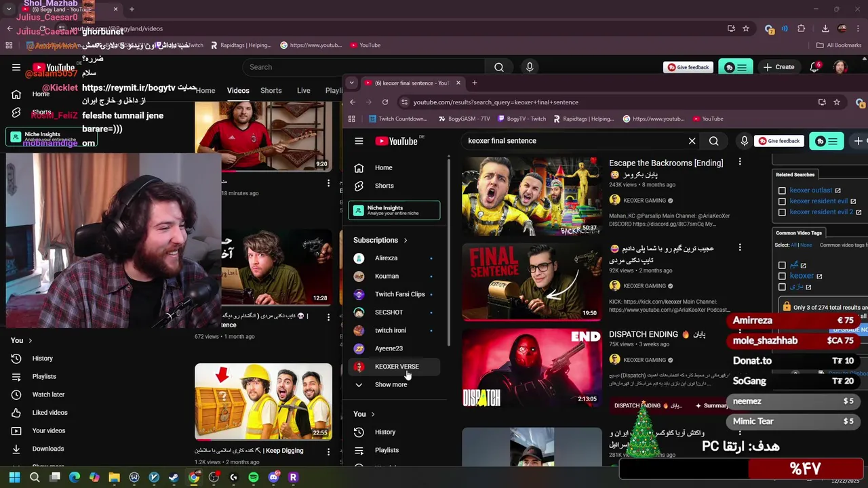The image size is (868, 488).
Task: Open notifications bell in back window
Action: coord(814,67)
